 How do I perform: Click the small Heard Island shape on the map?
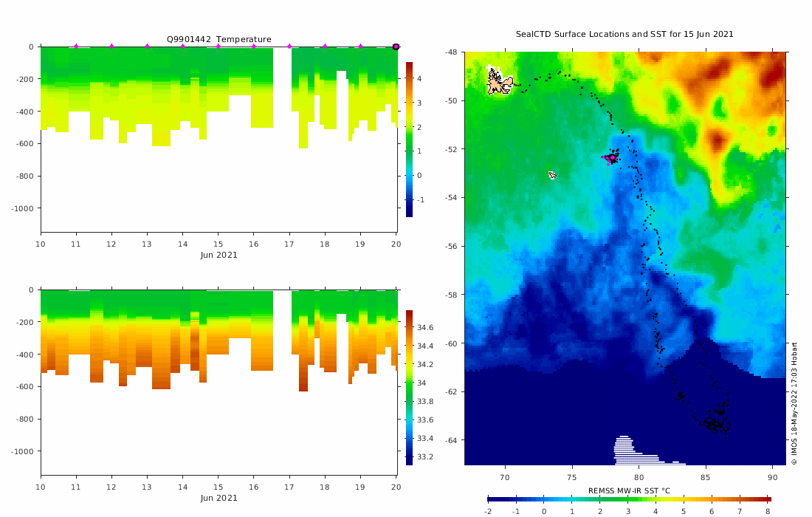tap(553, 175)
